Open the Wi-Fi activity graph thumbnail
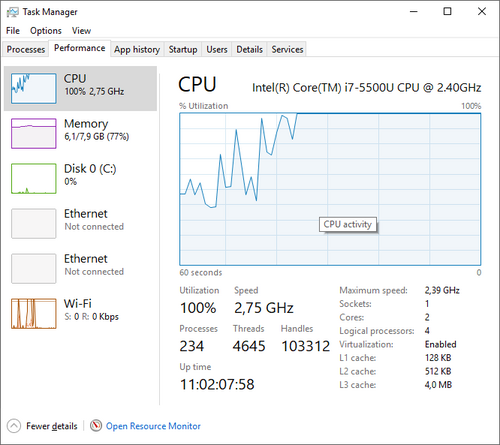The image size is (500, 445). point(34,314)
